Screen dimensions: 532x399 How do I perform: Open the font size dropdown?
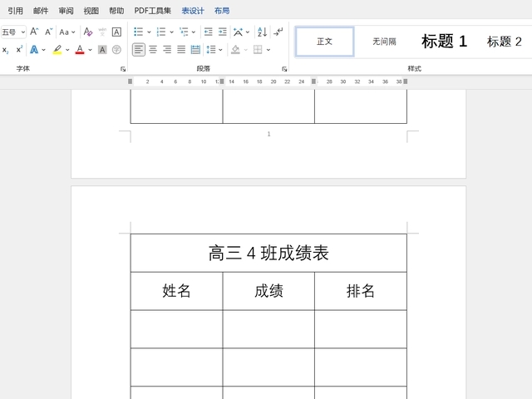[x=23, y=32]
